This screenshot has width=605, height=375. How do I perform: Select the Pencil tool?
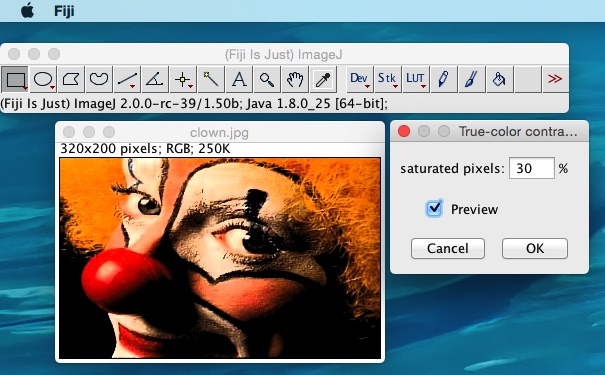pyautogui.click(x=443, y=79)
